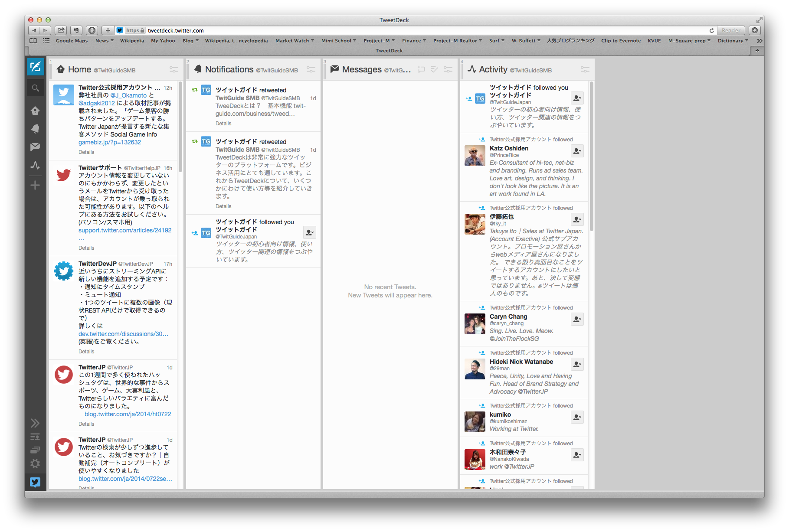Click the browser address bar
Image resolution: width=789 pixels, height=532 pixels.
pos(390,30)
